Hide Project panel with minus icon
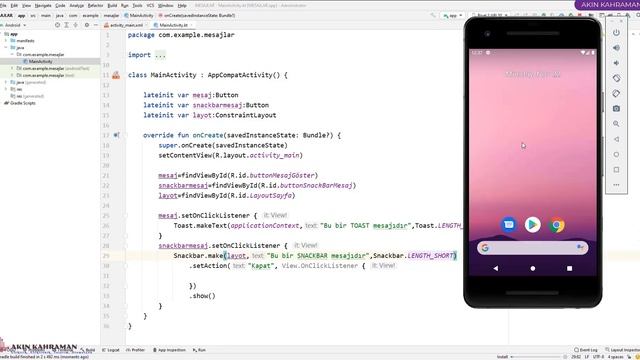Image resolution: width=640 pixels, height=360 pixels. pyautogui.click(x=96, y=25)
